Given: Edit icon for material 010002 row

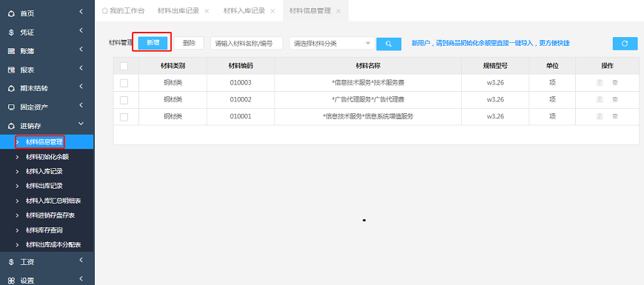Looking at the screenshot, I should coord(600,99).
